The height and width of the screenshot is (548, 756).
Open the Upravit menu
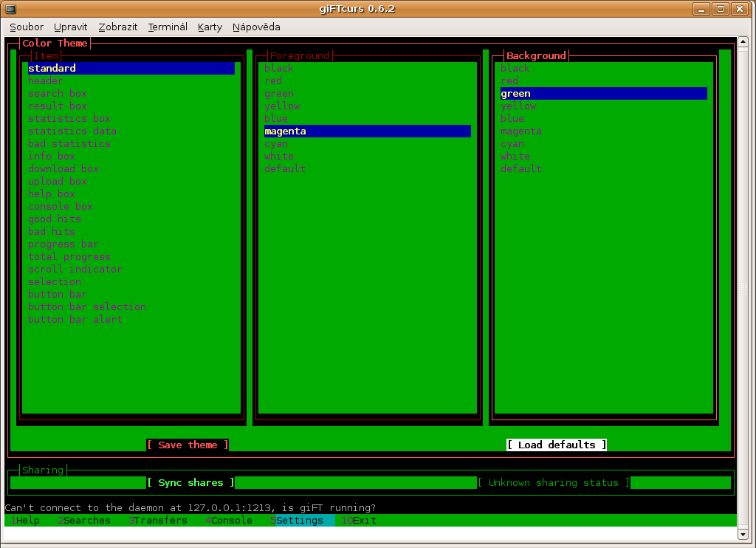click(70, 27)
